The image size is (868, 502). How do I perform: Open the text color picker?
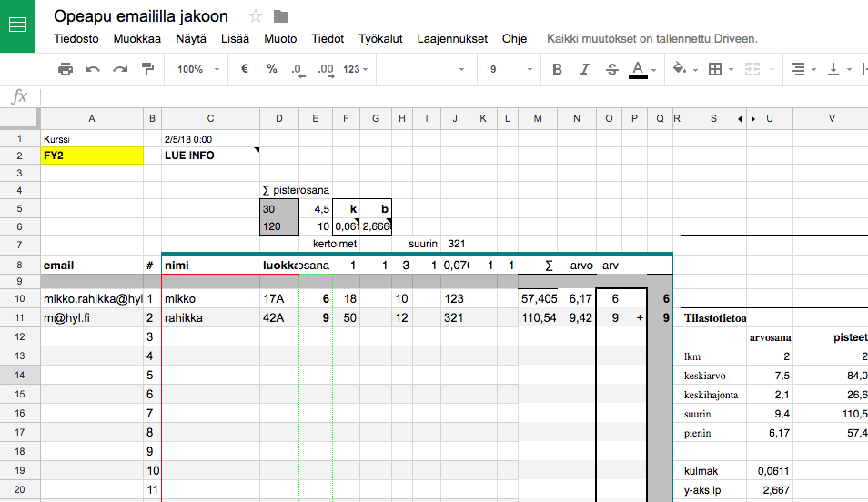[638, 70]
